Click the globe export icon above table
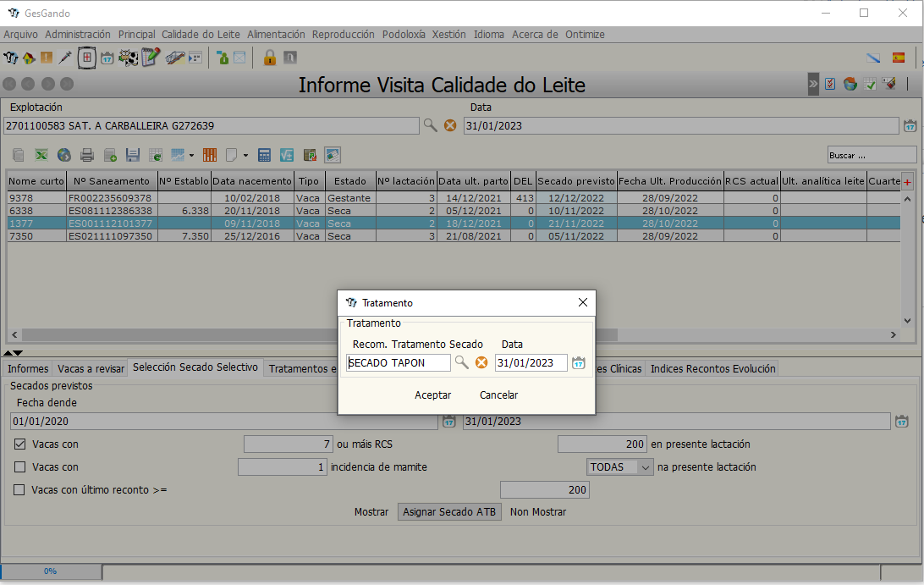This screenshot has height=585, width=924. (64, 155)
